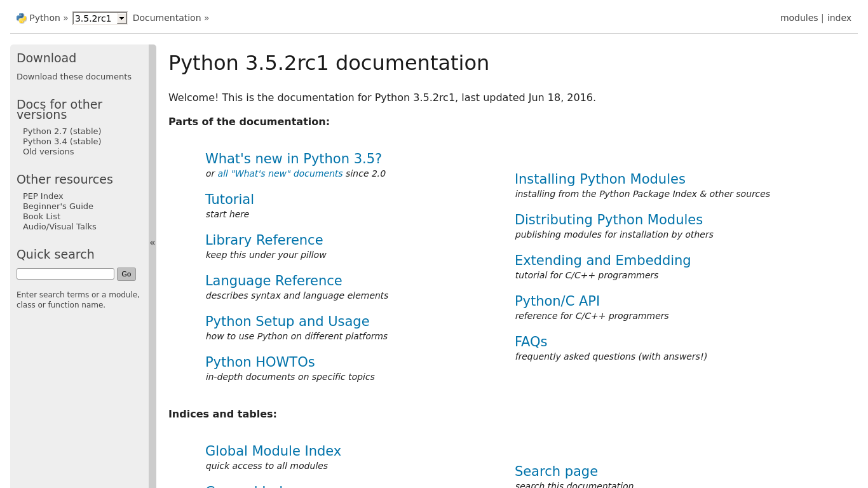Click the Go search button
Screen dimensions: 868x488
[x=126, y=274]
